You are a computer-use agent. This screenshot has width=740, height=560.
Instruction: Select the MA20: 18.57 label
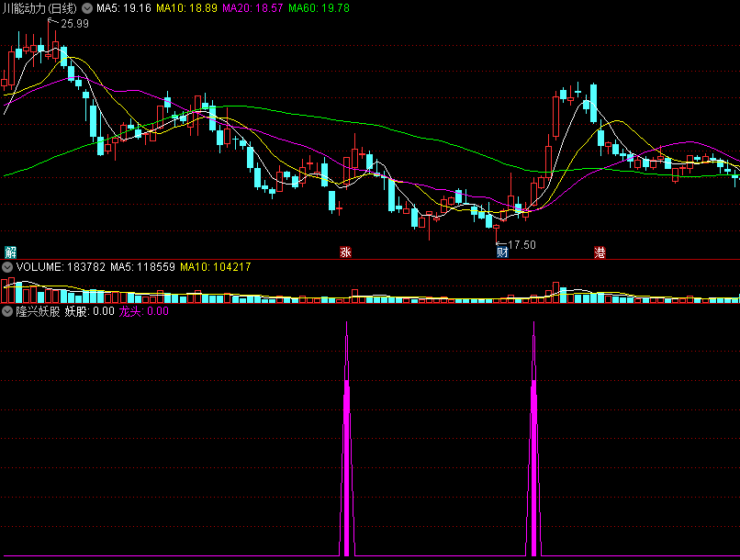pyautogui.click(x=253, y=8)
